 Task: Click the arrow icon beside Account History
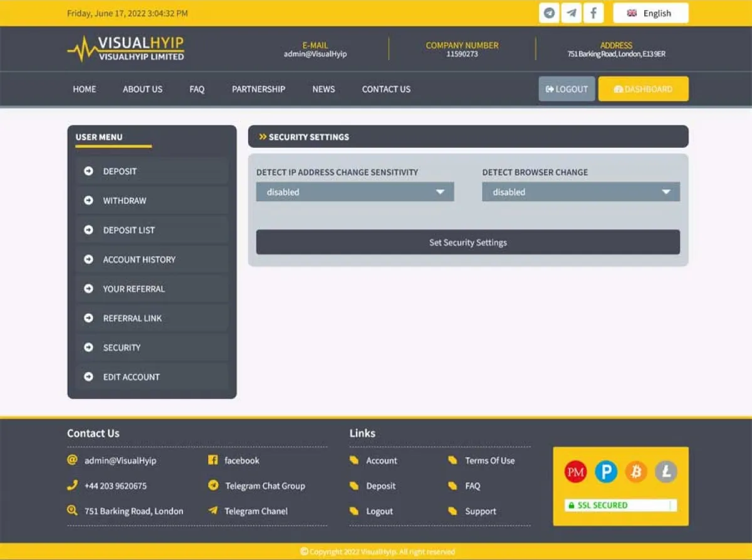tap(89, 259)
